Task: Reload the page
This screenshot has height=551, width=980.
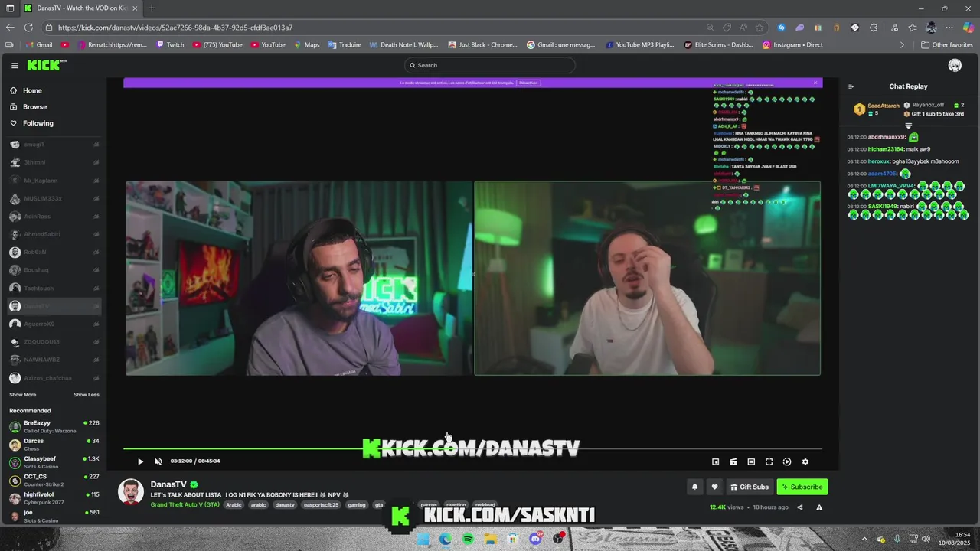Action: tap(29, 28)
